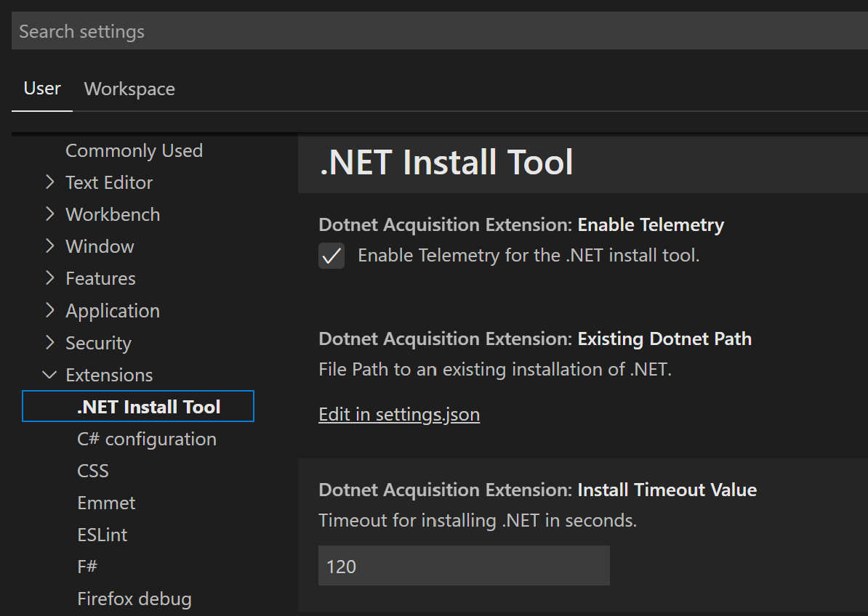
Task: Open Emmet extension settings
Action: [106, 503]
